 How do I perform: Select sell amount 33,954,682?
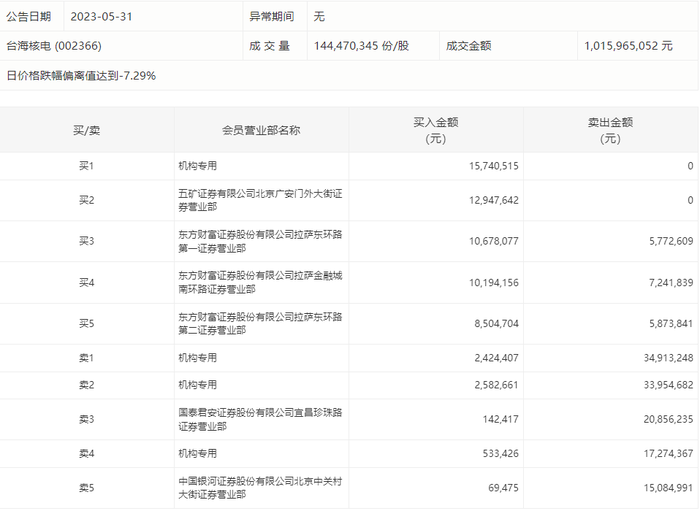[x=668, y=385]
